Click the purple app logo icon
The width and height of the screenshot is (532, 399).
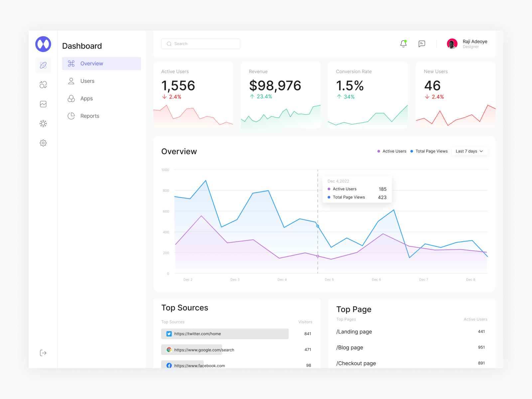click(x=43, y=44)
